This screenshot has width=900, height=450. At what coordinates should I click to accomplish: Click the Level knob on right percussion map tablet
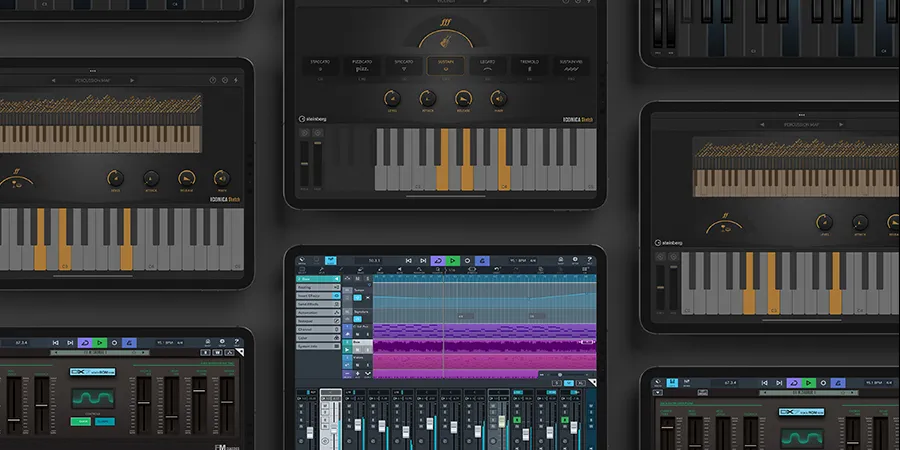tap(824, 222)
